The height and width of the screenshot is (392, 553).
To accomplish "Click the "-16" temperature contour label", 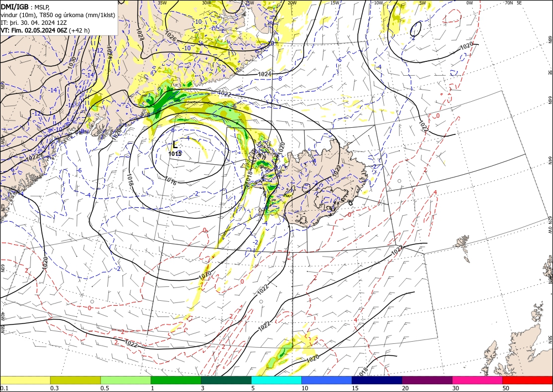I will (x=71, y=105).
